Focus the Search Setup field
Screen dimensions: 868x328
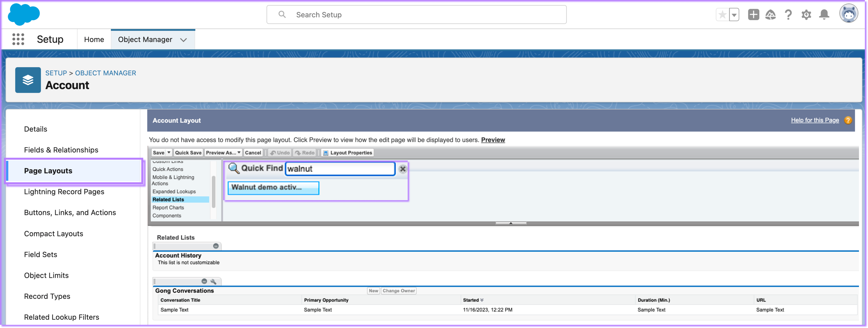coord(416,15)
